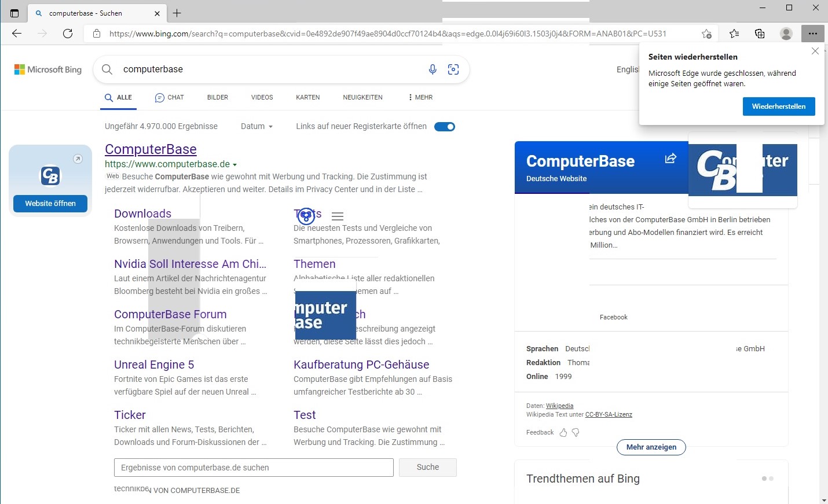
Task: Switch to VIDEOS tab
Action: [262, 97]
